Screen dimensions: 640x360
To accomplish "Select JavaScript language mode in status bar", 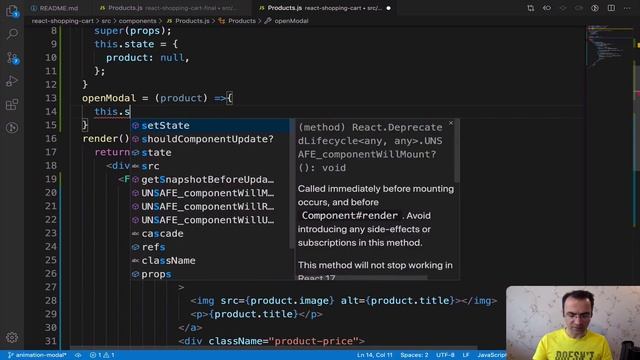I will [491, 355].
